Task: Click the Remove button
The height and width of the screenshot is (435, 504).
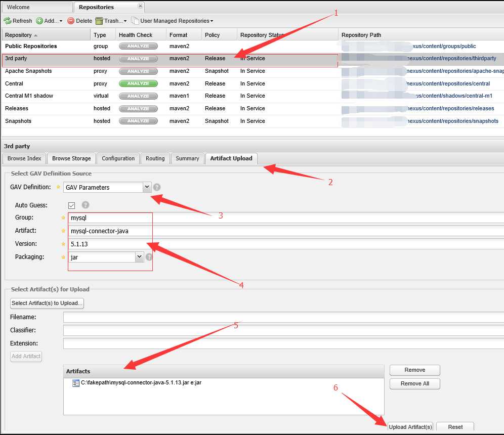Action: point(414,370)
